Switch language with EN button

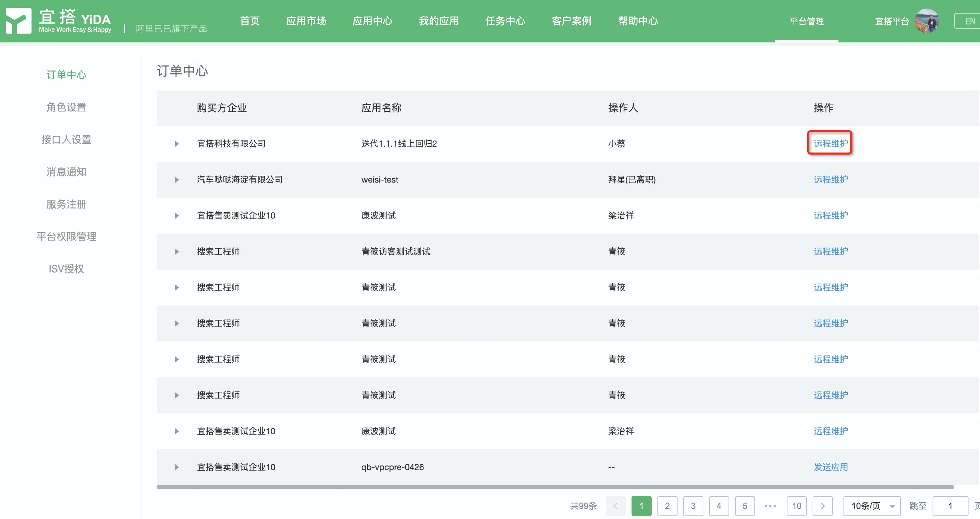point(969,21)
